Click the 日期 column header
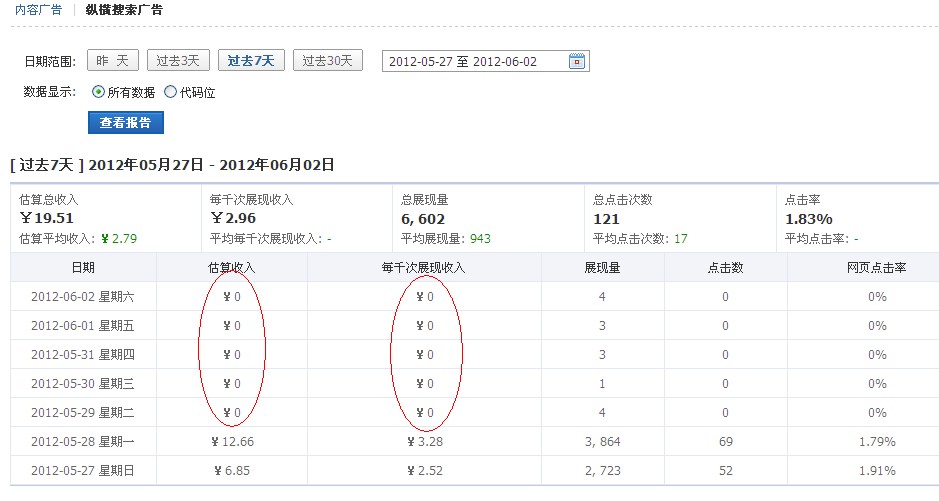The height and width of the screenshot is (501, 939). [83, 268]
